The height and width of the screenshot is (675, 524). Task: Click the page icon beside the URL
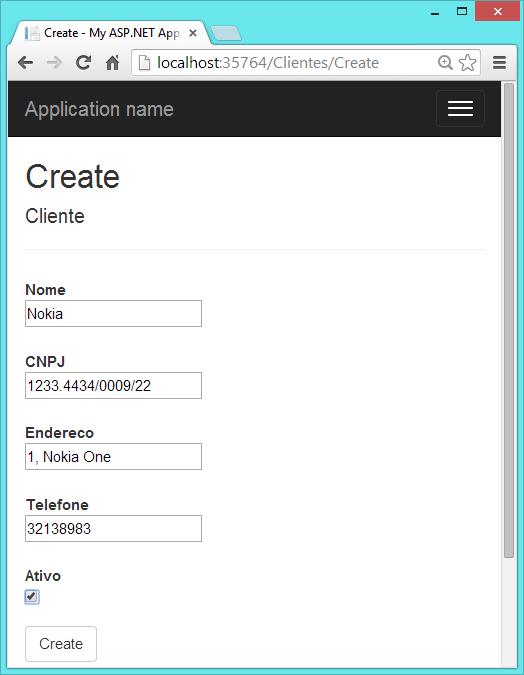(144, 63)
